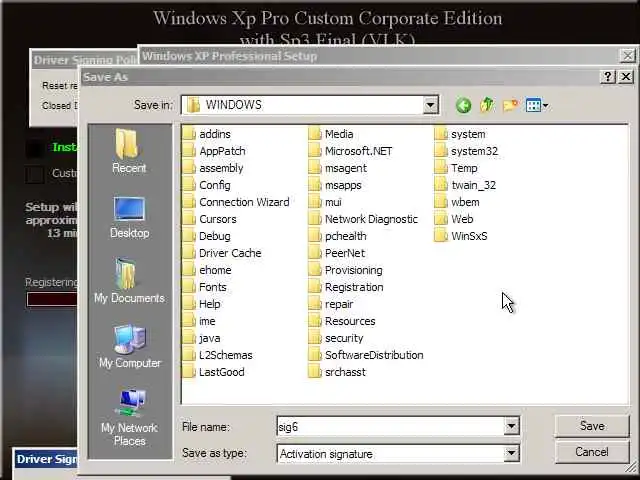The image size is (640, 480).
Task: Open the Views menu icon
Action: pos(537,105)
